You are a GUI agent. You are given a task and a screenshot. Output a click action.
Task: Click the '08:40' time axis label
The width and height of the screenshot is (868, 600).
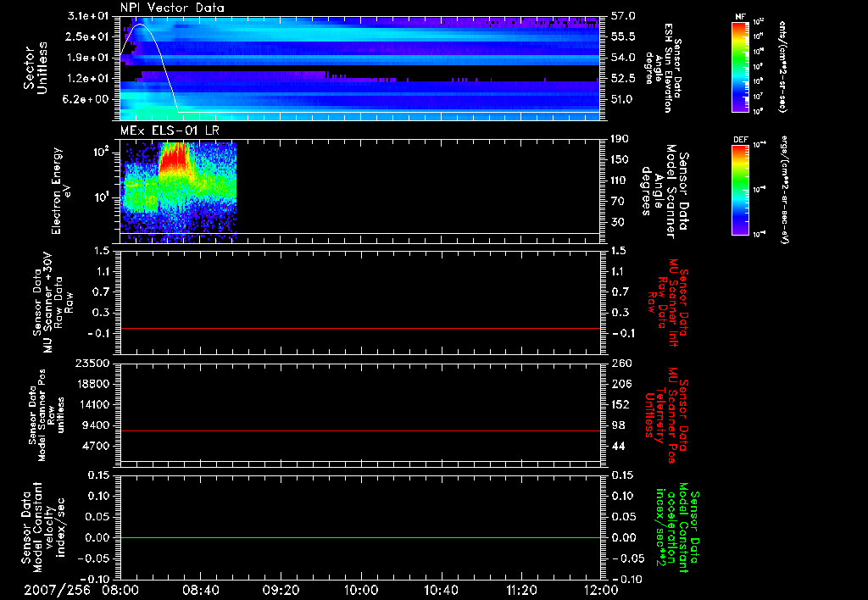click(x=200, y=590)
